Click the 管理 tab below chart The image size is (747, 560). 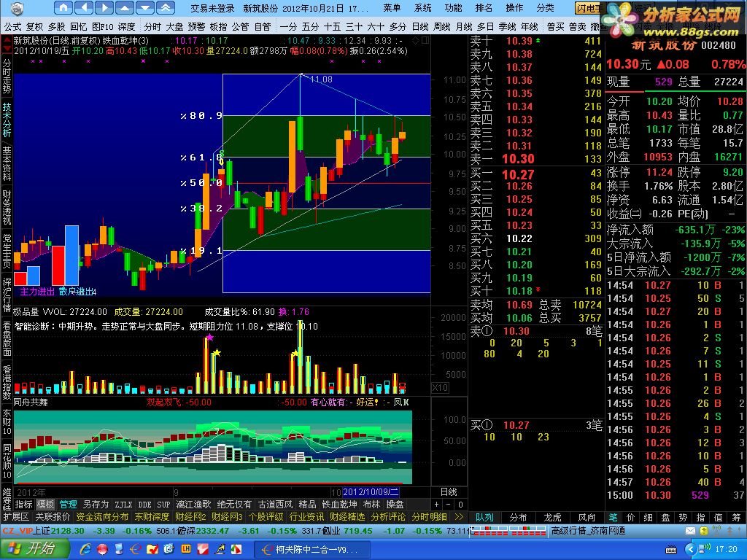(x=68, y=505)
